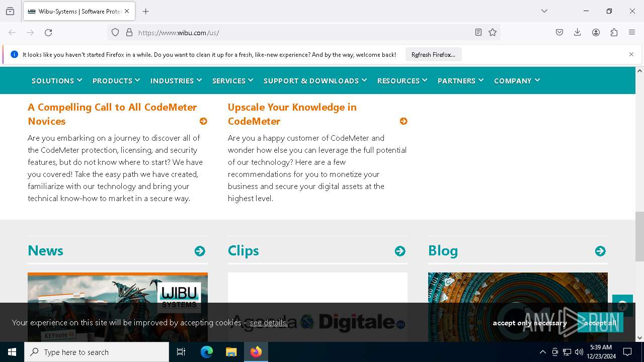Dismiss the Firefox refresh notification bar
Image resolution: width=644 pixels, height=362 pixels.
coord(631,54)
